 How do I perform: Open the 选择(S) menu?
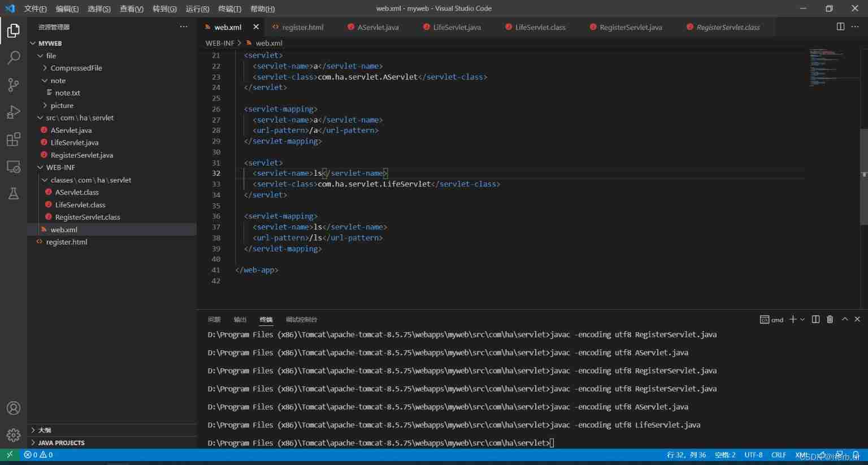tap(99, 8)
